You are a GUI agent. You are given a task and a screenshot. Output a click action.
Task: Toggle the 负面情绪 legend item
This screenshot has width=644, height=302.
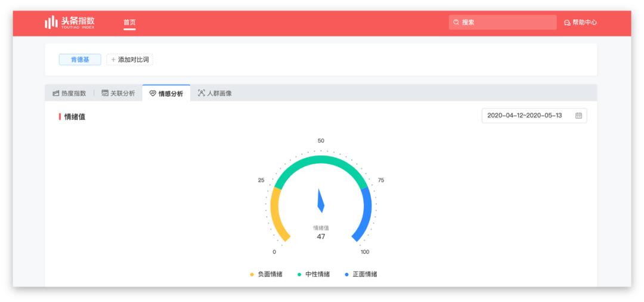tap(266, 275)
